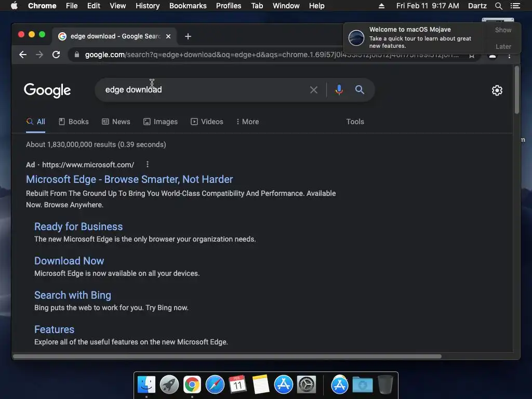Open Spotlight search in menu bar
The width and height of the screenshot is (532, 399).
(x=498, y=6)
